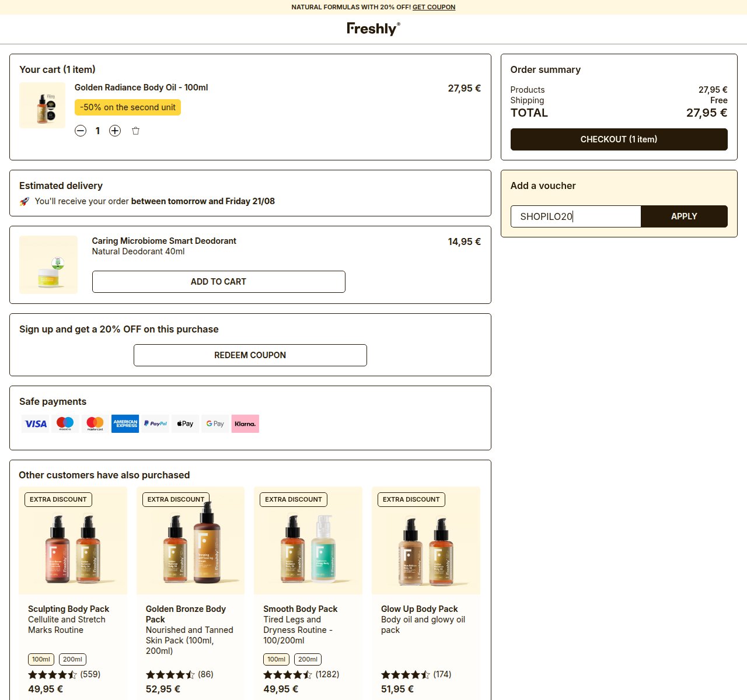
Task: Click the 14,95 € deodorant price
Action: click(465, 242)
